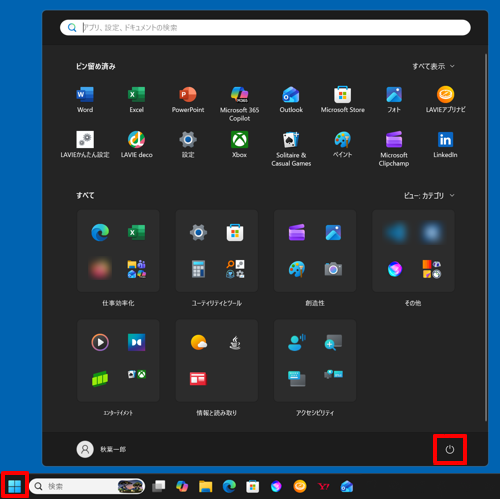This screenshot has height=499, width=500.
Task: Open the pinned Outlook app
Action: click(x=291, y=99)
